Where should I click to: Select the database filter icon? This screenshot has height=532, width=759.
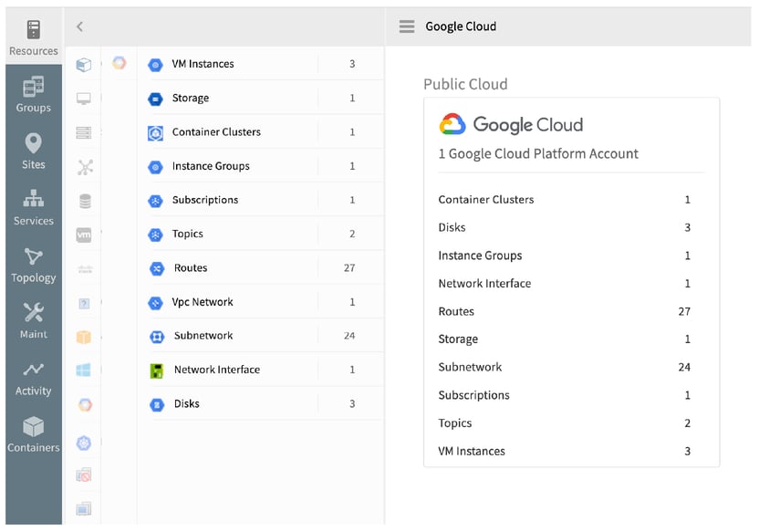(x=83, y=201)
